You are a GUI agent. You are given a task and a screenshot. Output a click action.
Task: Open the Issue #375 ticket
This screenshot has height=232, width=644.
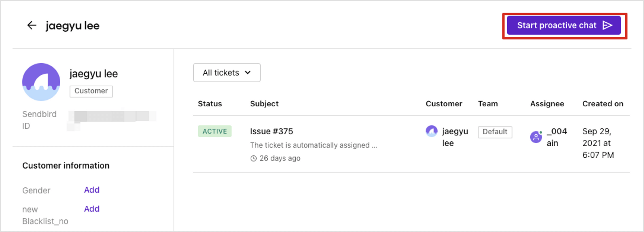coord(271,131)
